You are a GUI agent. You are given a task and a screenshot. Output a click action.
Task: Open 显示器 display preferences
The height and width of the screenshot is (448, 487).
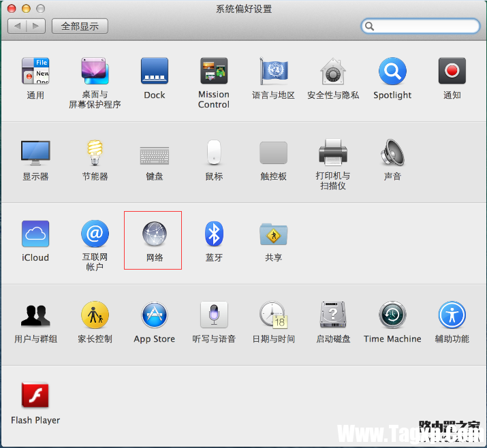(35, 153)
